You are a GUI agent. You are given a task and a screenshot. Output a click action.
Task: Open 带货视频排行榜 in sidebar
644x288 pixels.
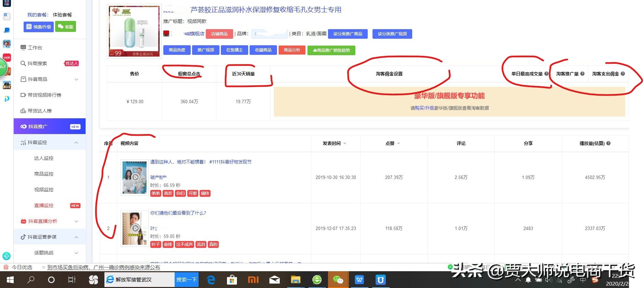point(45,95)
